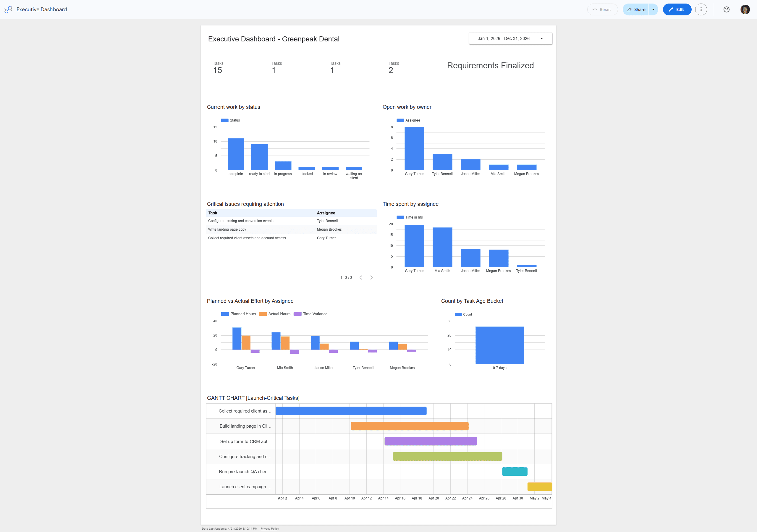
Task: Open the Privacy Policy link
Action: (269, 528)
